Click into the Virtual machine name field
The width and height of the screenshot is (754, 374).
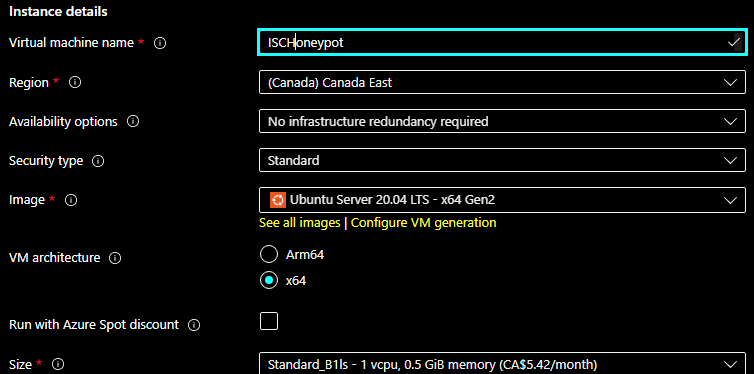point(503,42)
